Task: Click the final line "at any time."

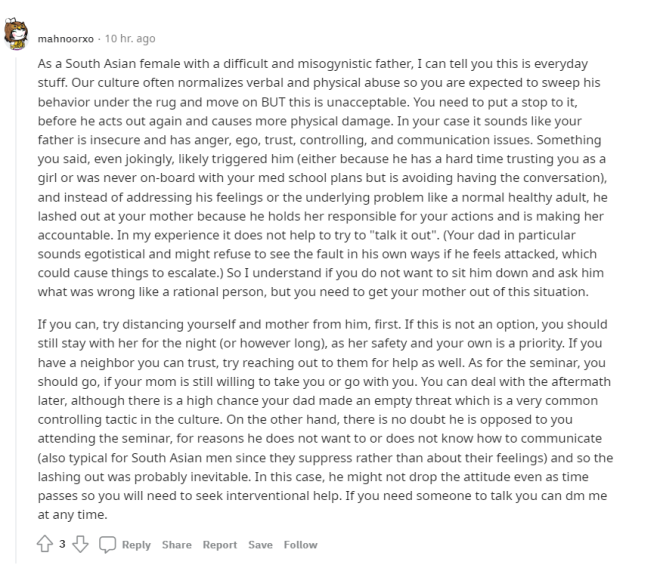Action: [x=72, y=514]
